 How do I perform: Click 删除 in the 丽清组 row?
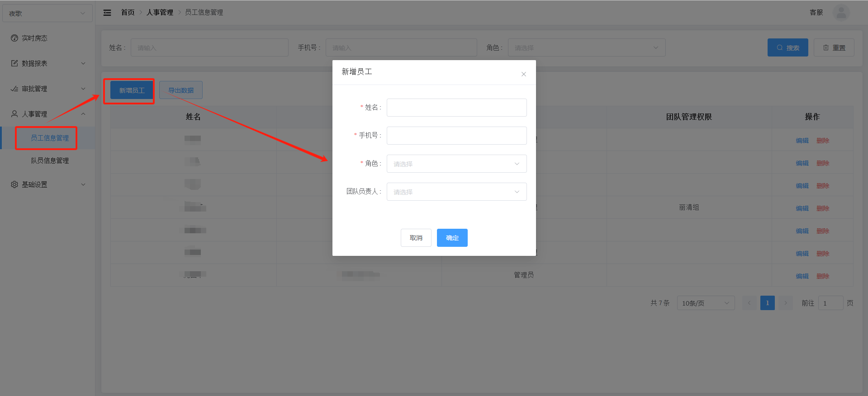click(823, 208)
